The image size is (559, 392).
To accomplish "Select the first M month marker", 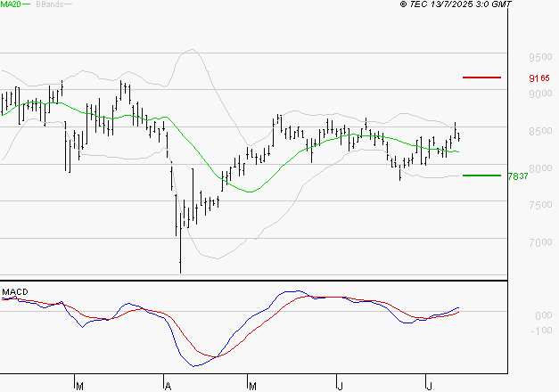I will 79,386.
